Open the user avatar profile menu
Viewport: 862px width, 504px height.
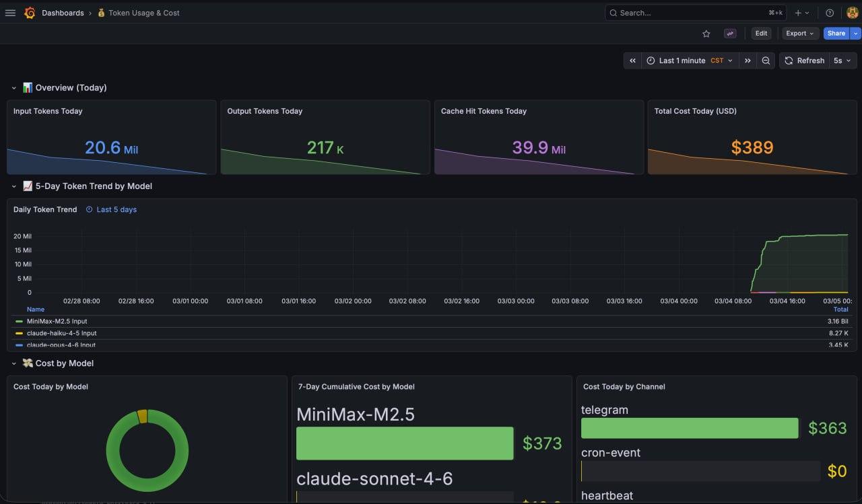pos(852,13)
